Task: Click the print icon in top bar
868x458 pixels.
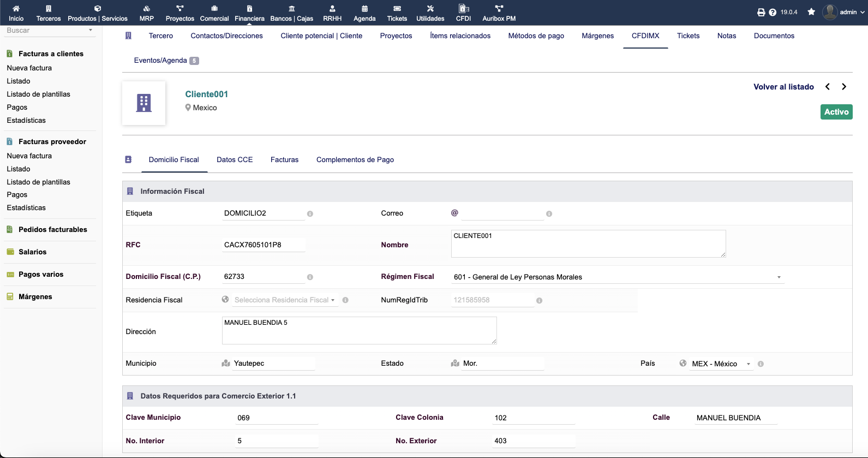Action: (761, 12)
